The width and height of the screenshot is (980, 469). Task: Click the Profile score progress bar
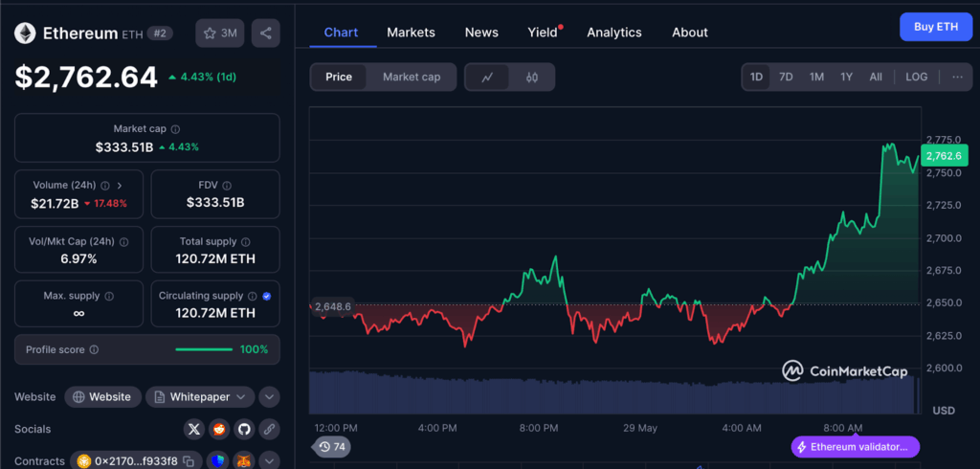pos(204,349)
